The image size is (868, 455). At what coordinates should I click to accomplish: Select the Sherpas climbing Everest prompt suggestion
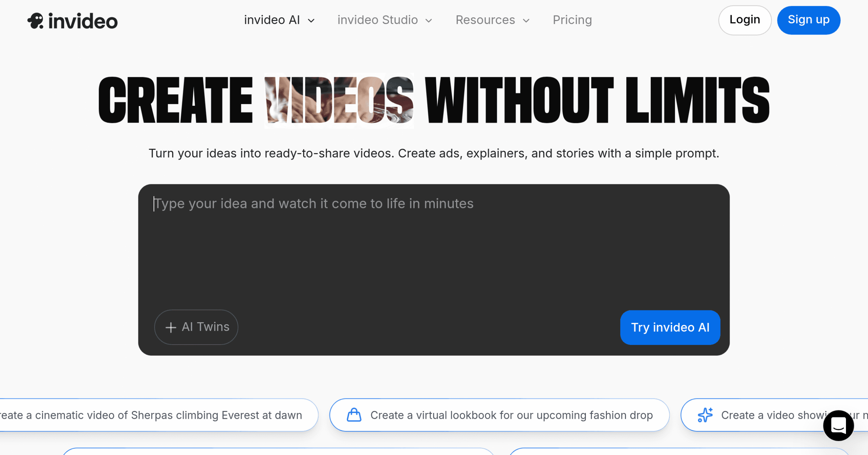point(159,415)
